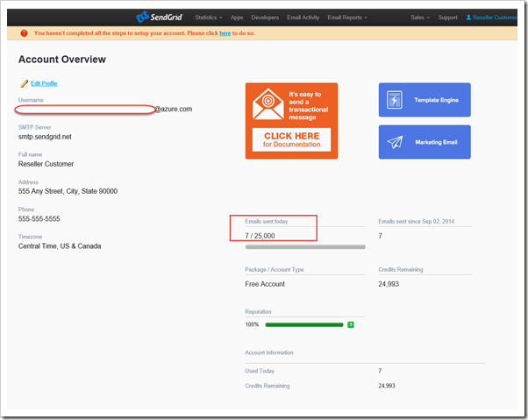This screenshot has height=420, width=528.
Task: Expand the Email Reports dropdown
Action: point(347,18)
